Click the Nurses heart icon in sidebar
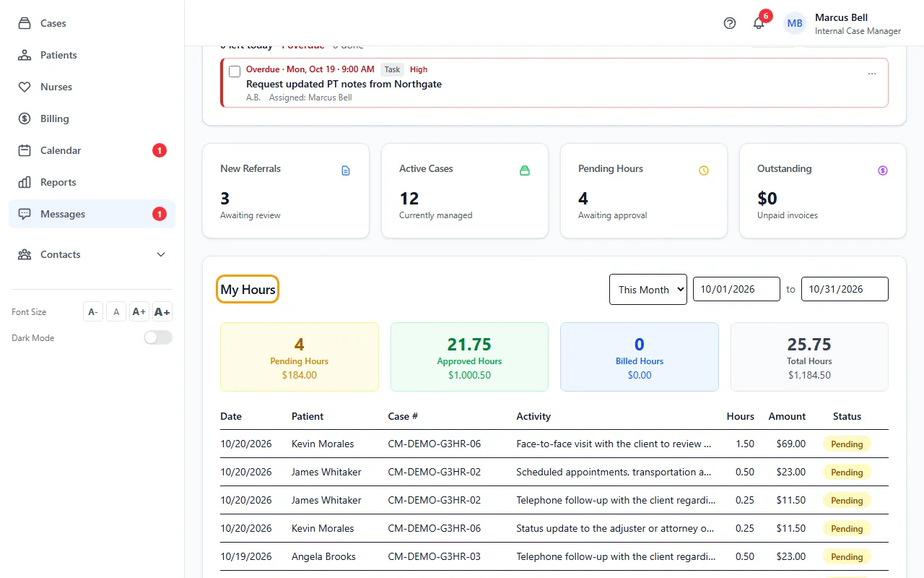The height and width of the screenshot is (578, 924). [x=25, y=87]
